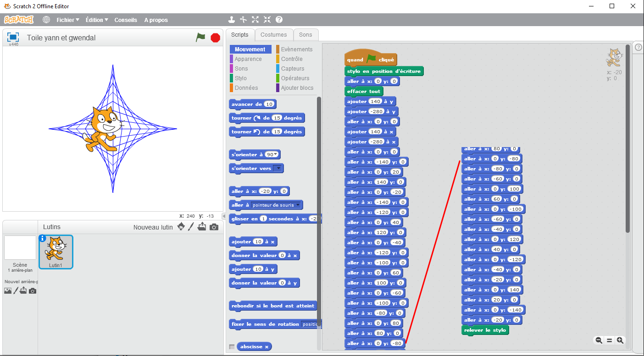Paint a new sprite with brush icon
This screenshot has width=644, height=356.
(x=191, y=227)
